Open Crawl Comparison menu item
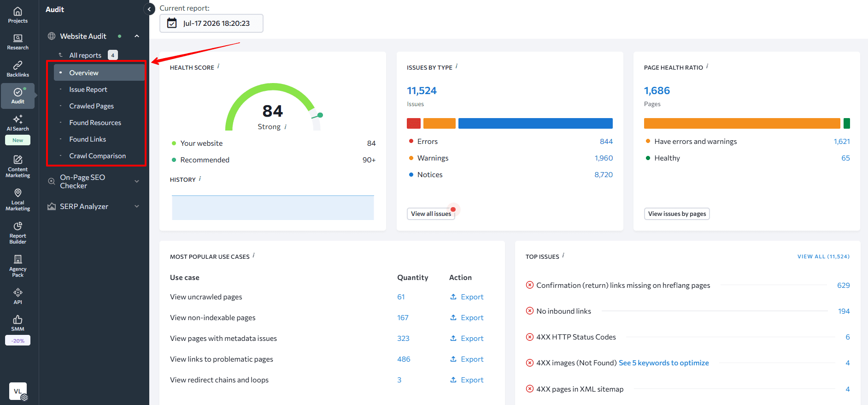This screenshot has width=868, height=405. pos(97,156)
